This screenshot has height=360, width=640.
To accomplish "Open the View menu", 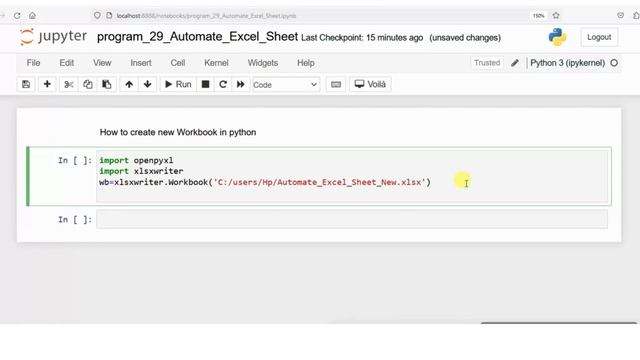I will tap(102, 63).
